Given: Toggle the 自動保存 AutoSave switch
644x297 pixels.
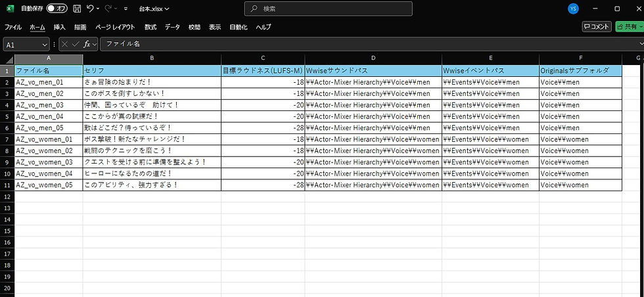Looking at the screenshot, I should pos(57,9).
